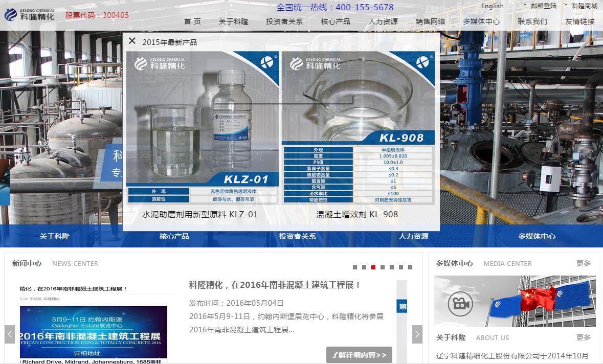Image resolution: width=603 pixels, height=364 pixels.
Task: Click 了解详细内容>> button
Action: pyautogui.click(x=359, y=355)
